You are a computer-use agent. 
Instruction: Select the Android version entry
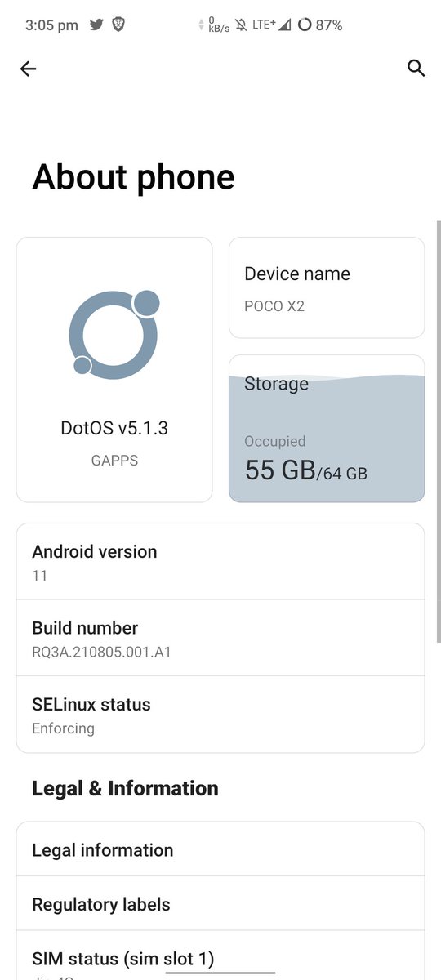click(220, 562)
